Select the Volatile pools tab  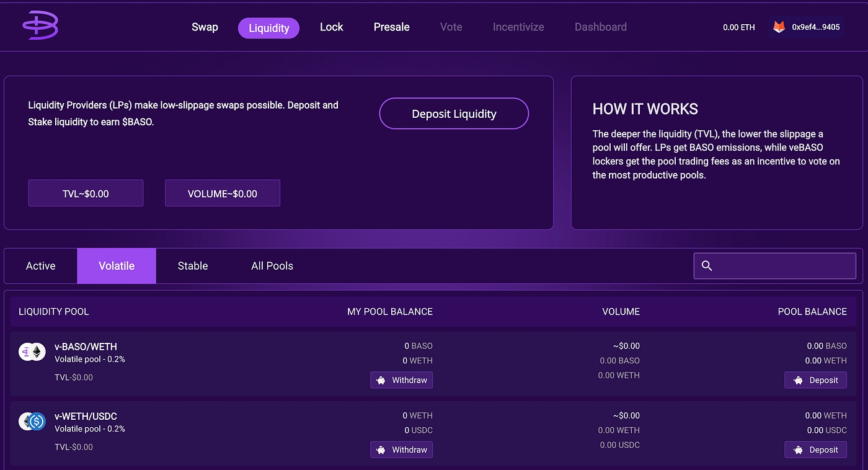tap(117, 266)
